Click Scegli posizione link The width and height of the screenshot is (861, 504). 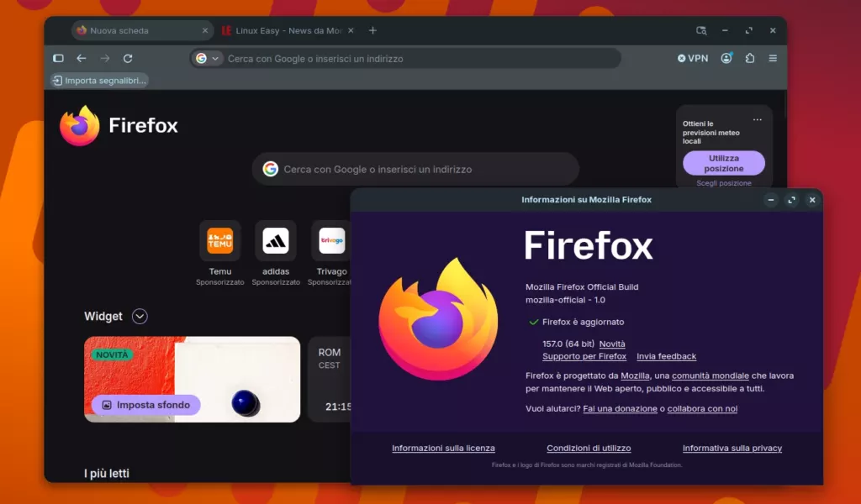pyautogui.click(x=724, y=183)
